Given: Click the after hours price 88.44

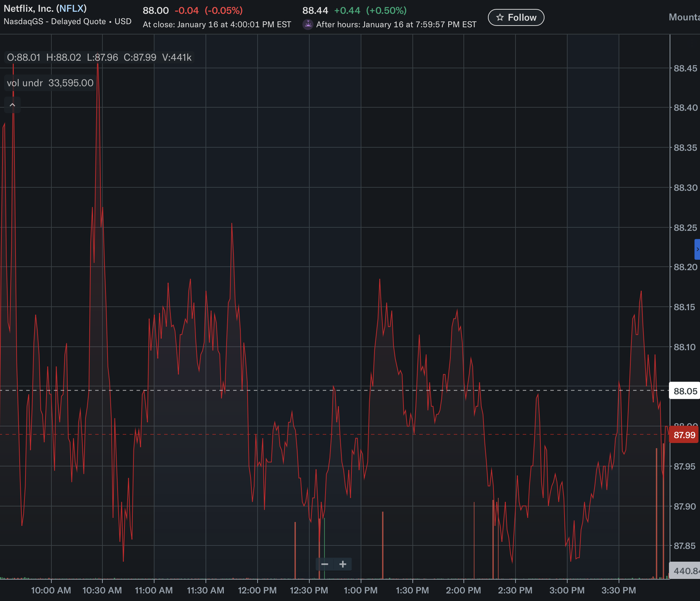Looking at the screenshot, I should 315,11.
